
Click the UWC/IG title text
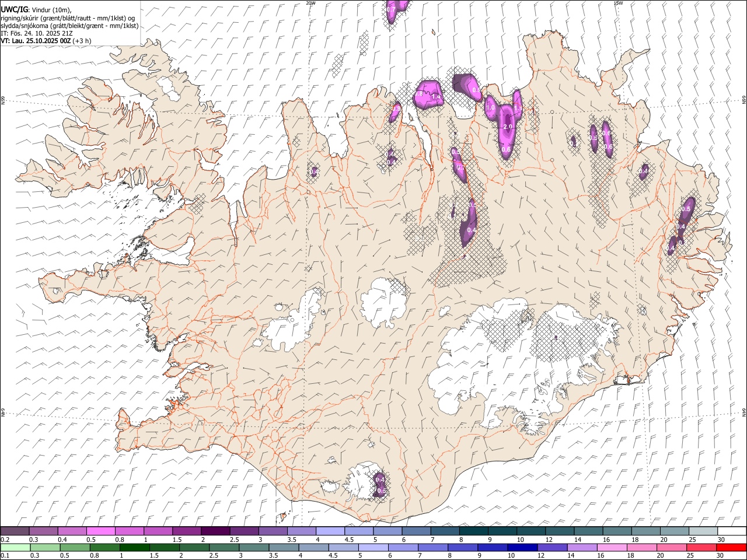click(x=14, y=9)
